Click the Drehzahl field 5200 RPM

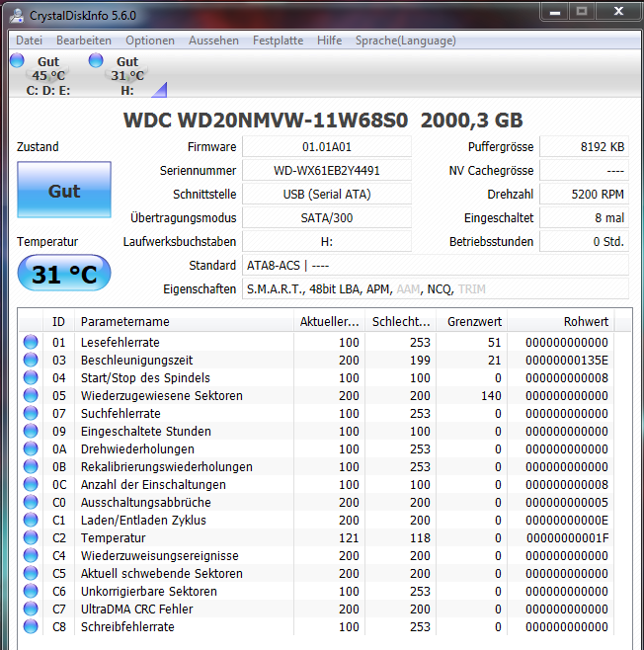[584, 194]
